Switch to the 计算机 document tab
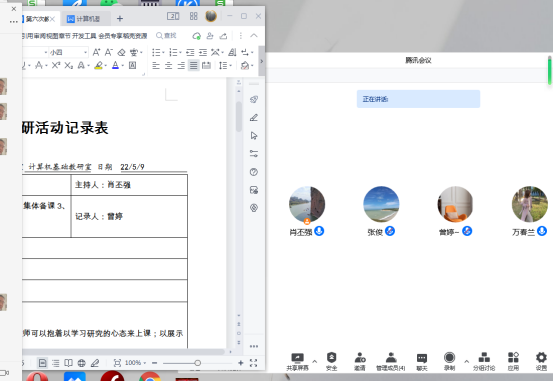The height and width of the screenshot is (381, 554). pos(85,19)
